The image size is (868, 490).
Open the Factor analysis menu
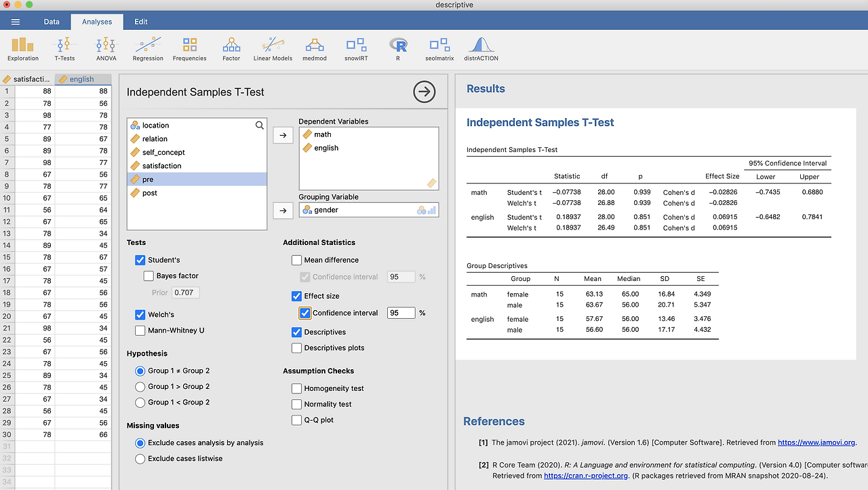[x=231, y=49]
